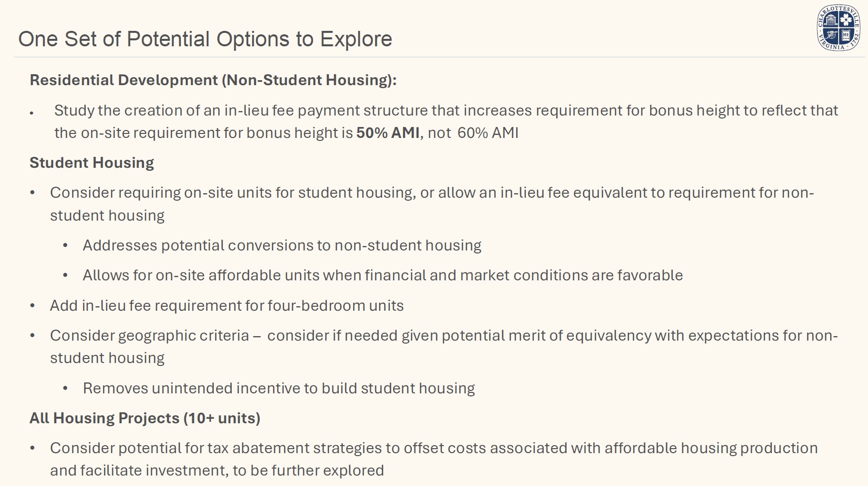Click the slide title "One Set of Potential Options to Explore"

[205, 39]
